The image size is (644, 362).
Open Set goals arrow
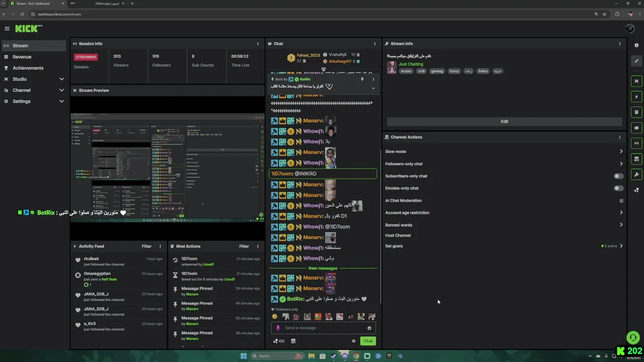(621, 246)
